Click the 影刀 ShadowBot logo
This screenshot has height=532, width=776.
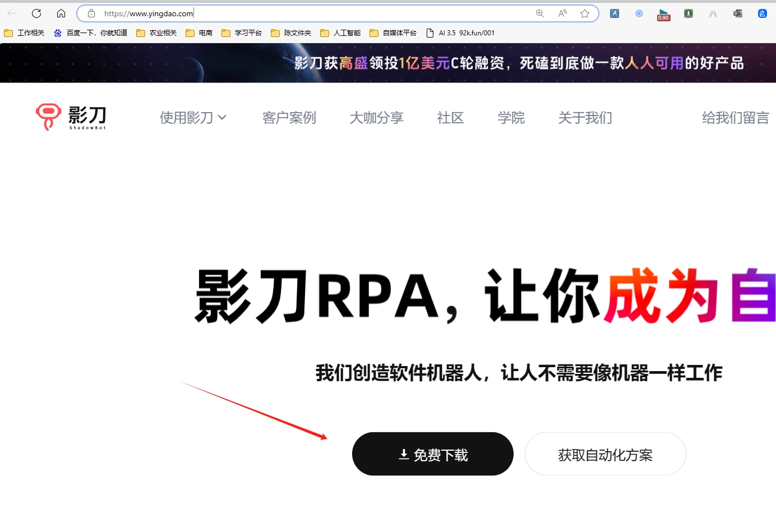click(x=71, y=117)
